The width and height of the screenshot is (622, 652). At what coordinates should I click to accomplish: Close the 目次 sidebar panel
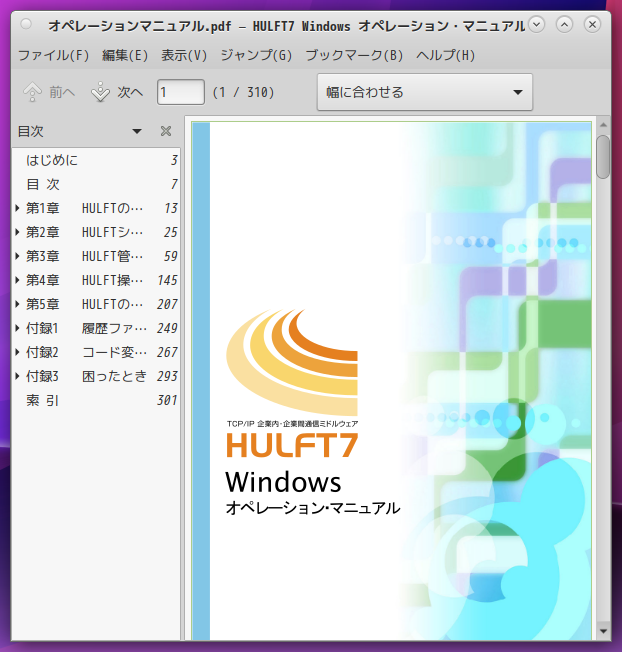[166, 131]
